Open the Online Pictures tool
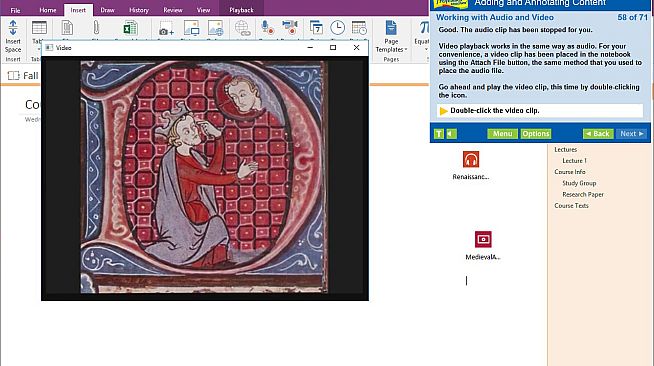Viewport: 654px width, 366px height. click(x=216, y=28)
